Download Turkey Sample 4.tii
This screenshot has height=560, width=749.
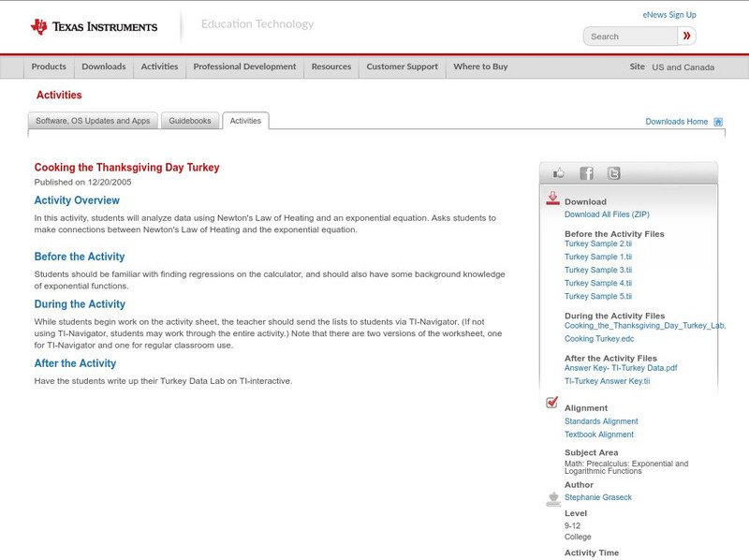coord(598,284)
